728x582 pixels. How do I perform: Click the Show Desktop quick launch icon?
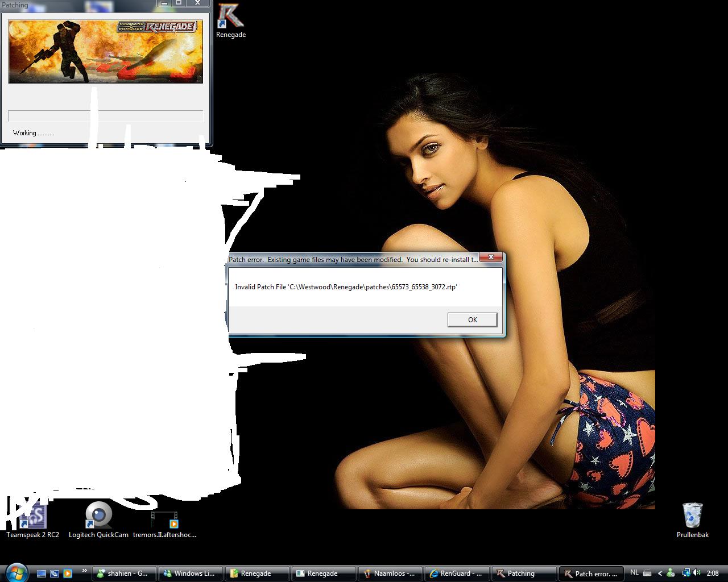(42, 573)
